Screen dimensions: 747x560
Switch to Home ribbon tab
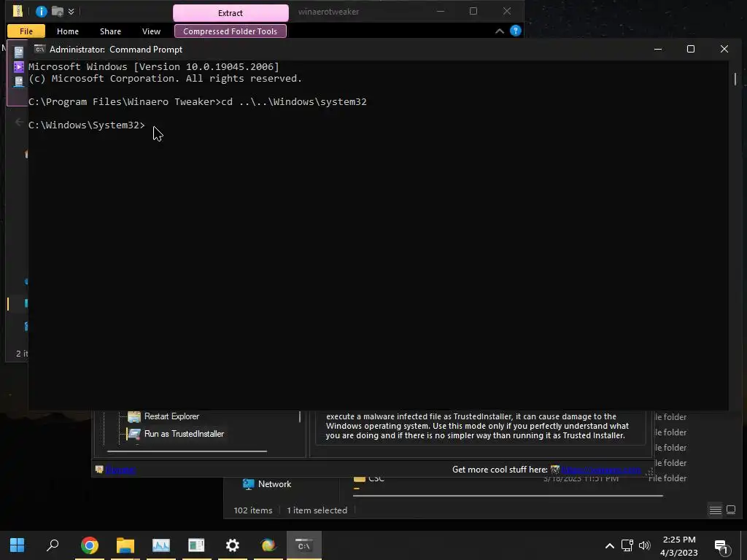(x=68, y=31)
